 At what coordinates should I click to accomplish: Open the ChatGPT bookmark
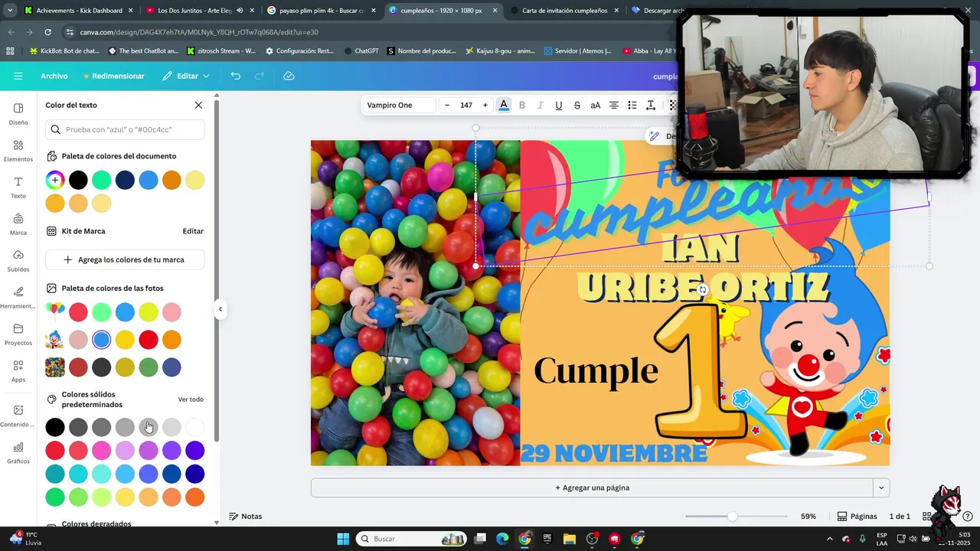pos(361,51)
